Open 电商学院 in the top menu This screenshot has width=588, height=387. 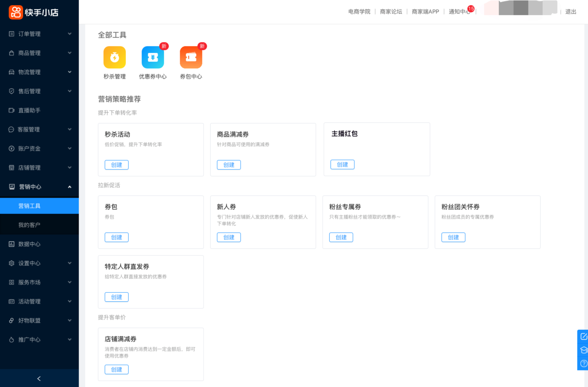click(359, 11)
